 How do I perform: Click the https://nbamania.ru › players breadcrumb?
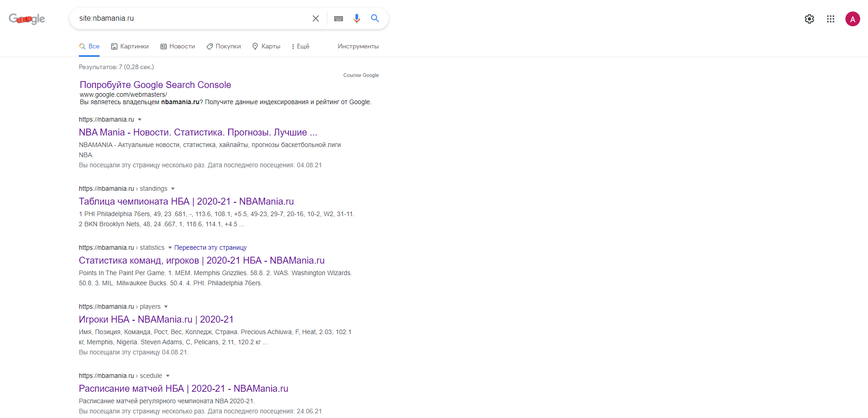pos(120,306)
